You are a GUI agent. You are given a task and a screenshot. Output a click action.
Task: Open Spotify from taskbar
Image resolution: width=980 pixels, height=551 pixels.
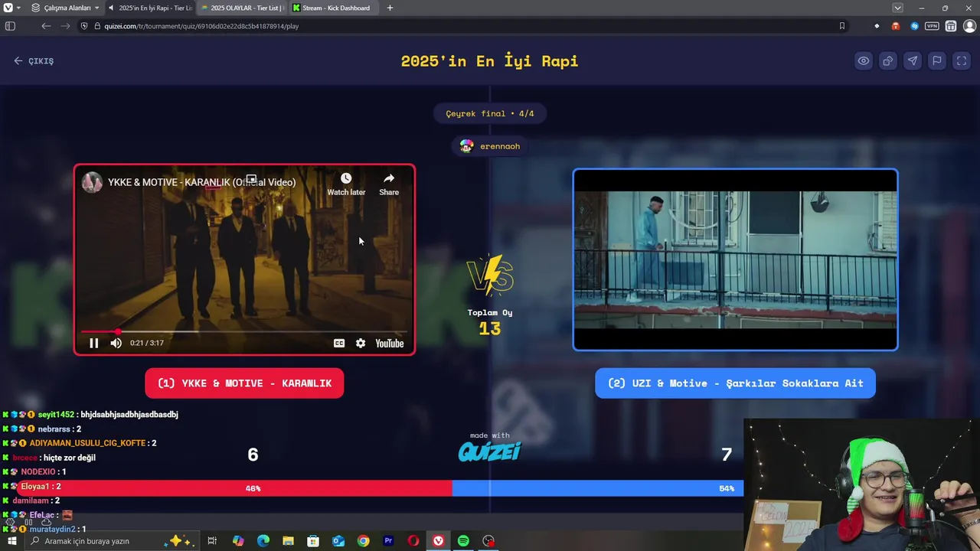pos(463,541)
